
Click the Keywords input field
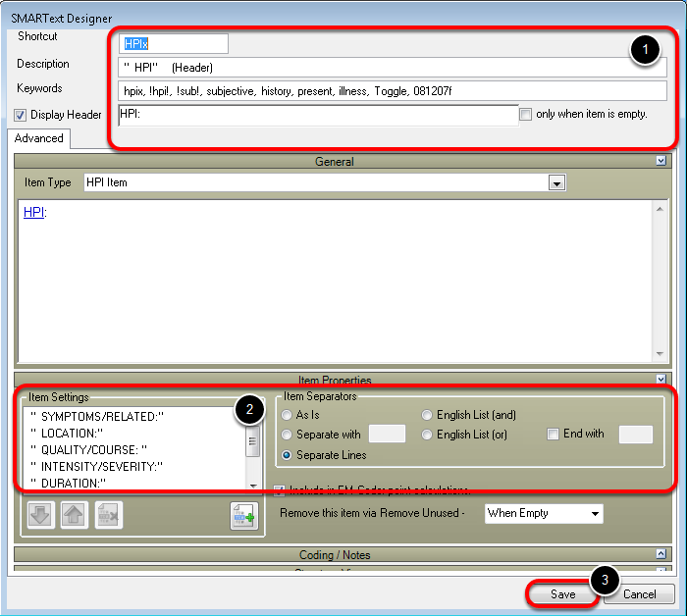click(x=393, y=91)
